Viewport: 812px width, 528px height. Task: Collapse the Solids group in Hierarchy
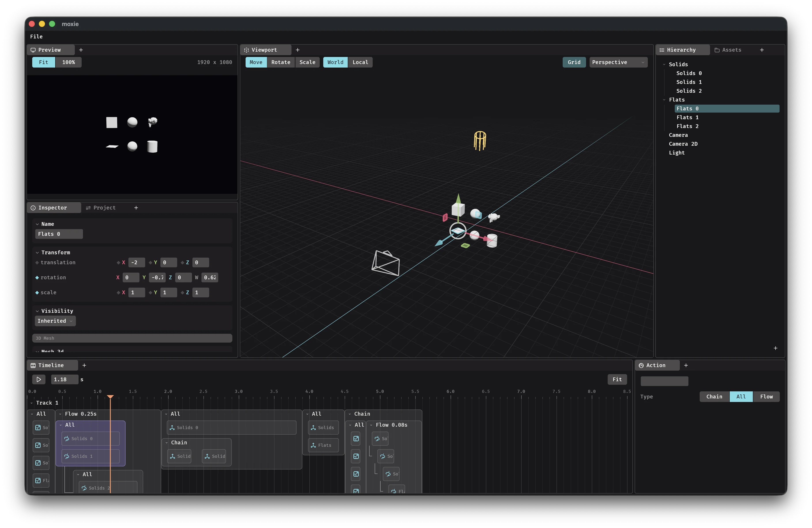coord(664,64)
